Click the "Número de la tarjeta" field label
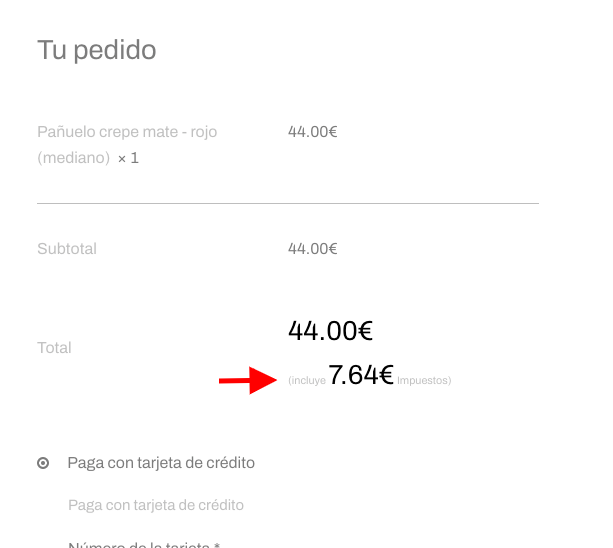613x548 pixels. tap(143, 544)
